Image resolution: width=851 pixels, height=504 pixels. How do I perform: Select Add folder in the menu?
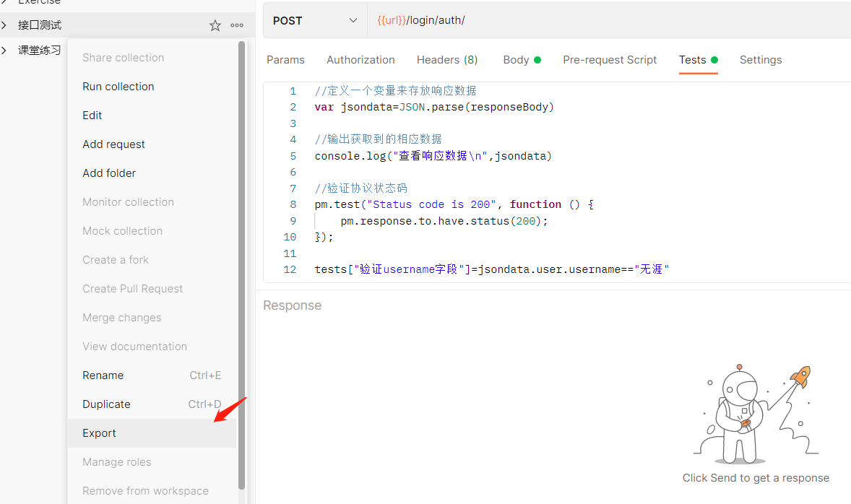click(x=152, y=173)
